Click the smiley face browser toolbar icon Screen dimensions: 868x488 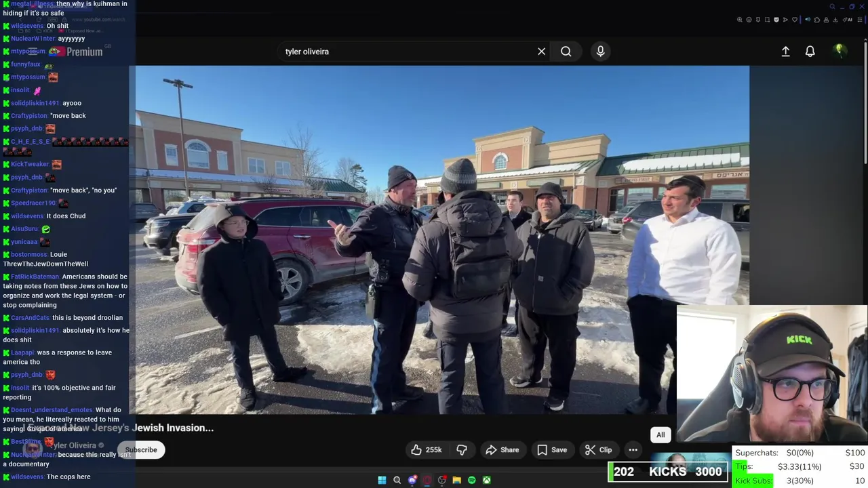(x=749, y=20)
